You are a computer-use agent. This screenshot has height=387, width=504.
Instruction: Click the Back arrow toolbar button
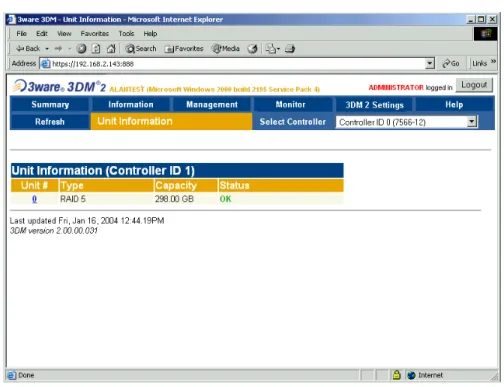pos(28,49)
